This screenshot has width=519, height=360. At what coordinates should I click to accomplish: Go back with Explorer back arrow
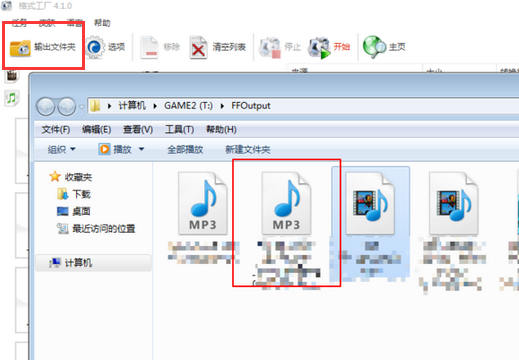(x=46, y=106)
